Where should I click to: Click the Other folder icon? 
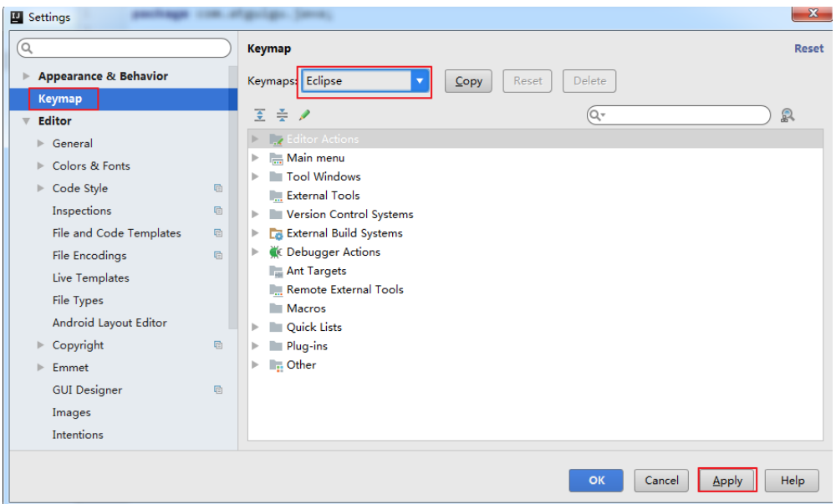tap(276, 365)
